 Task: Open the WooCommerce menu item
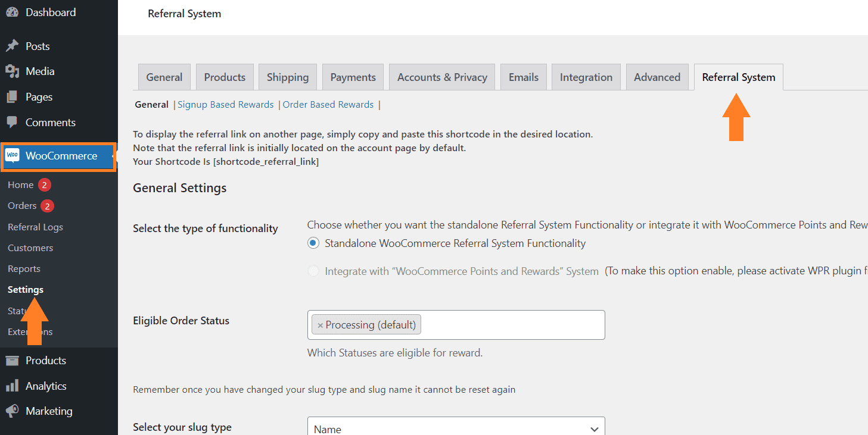click(x=58, y=156)
